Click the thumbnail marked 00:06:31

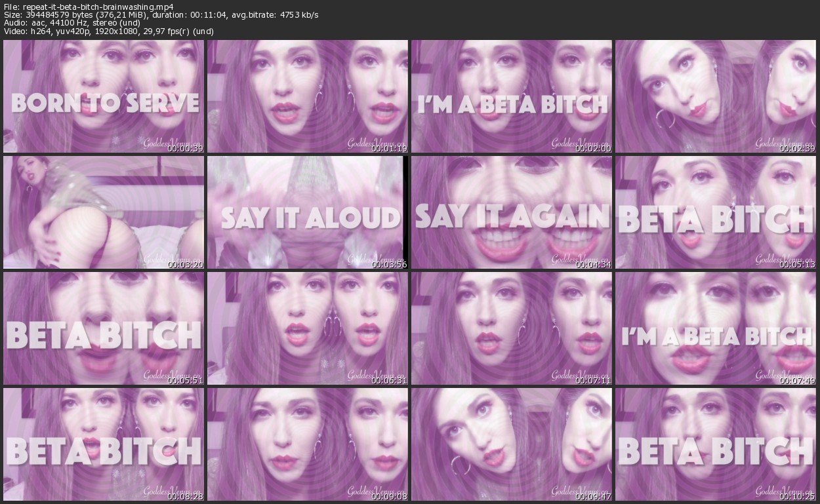coord(307,328)
